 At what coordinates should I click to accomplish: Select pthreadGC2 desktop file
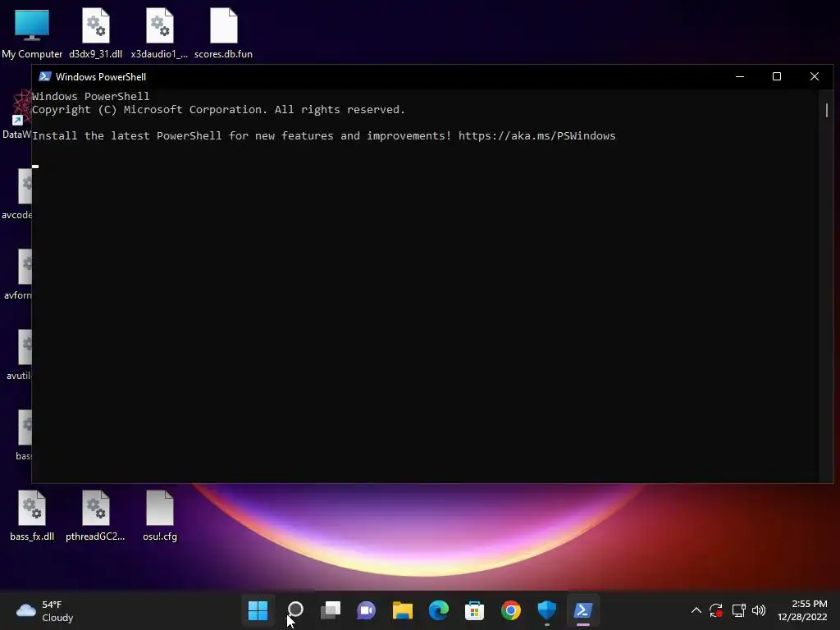click(x=95, y=515)
